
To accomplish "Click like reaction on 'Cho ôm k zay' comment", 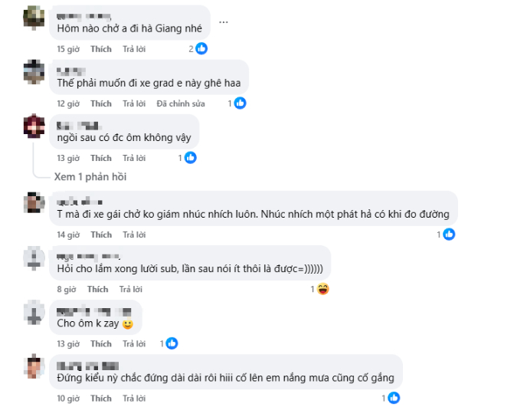I will [x=172, y=343].
